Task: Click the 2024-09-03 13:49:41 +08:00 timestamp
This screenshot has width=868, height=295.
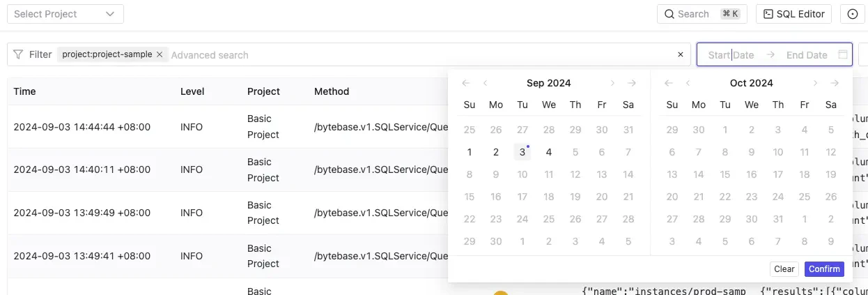Action: [x=82, y=256]
